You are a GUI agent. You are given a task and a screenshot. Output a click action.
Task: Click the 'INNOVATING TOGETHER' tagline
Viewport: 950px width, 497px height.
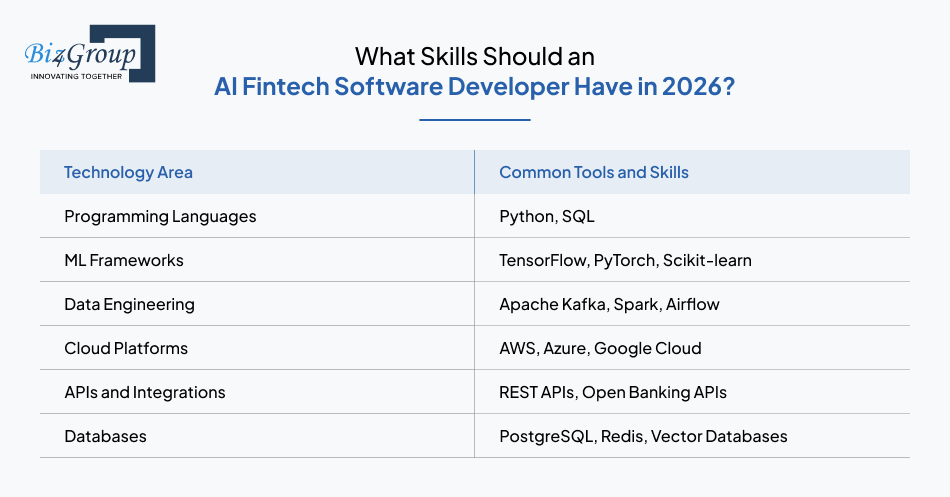click(76, 76)
